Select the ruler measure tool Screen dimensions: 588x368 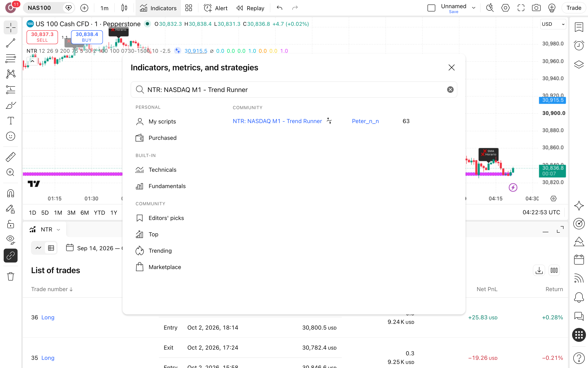click(x=10, y=157)
